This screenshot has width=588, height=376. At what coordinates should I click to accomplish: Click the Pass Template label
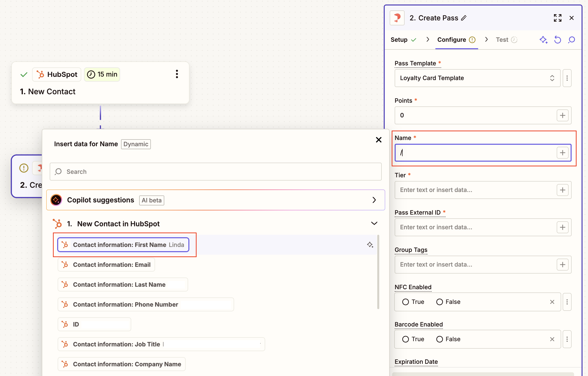click(x=415, y=63)
